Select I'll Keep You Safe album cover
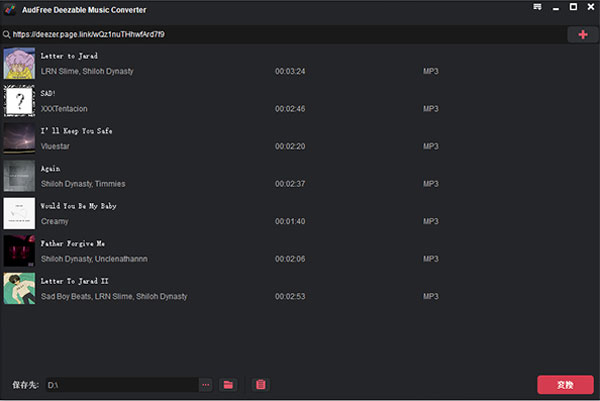Image resolution: width=600 pixels, height=401 pixels. 19,139
